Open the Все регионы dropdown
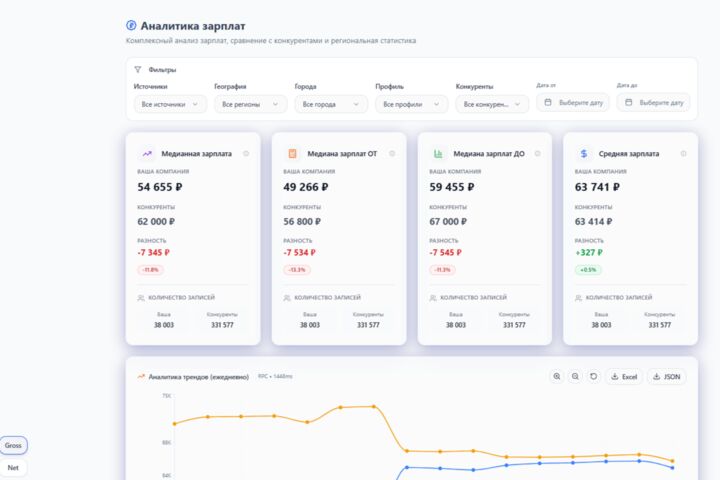 click(x=251, y=104)
